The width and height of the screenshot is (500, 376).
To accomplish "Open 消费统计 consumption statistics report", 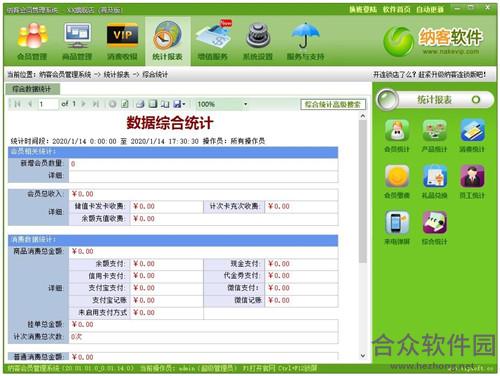I will coord(472,136).
